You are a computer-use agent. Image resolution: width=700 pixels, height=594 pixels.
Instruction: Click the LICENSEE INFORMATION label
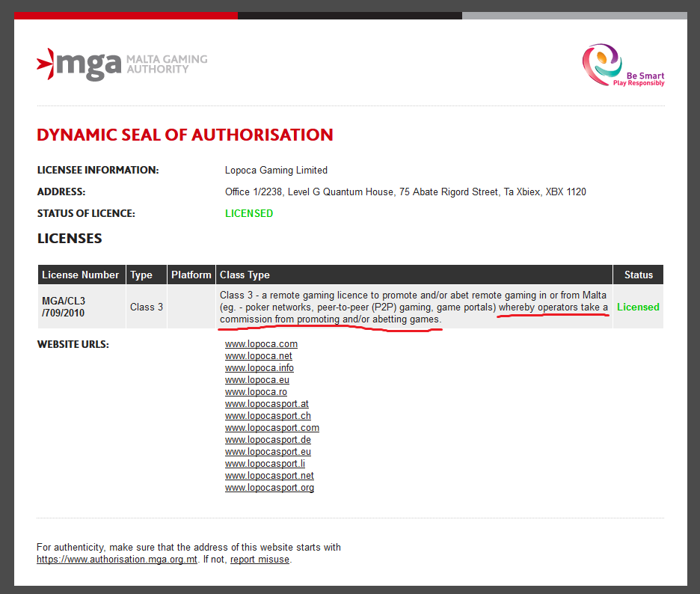[98, 170]
